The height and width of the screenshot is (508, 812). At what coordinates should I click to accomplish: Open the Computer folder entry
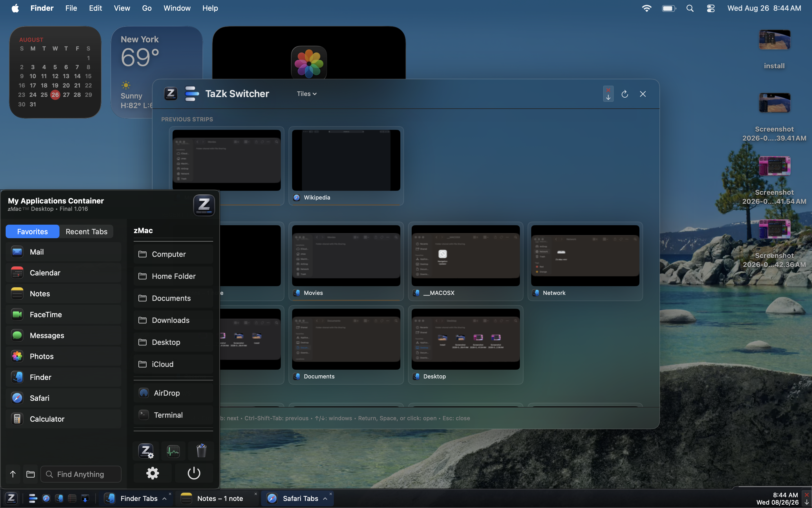click(173, 254)
